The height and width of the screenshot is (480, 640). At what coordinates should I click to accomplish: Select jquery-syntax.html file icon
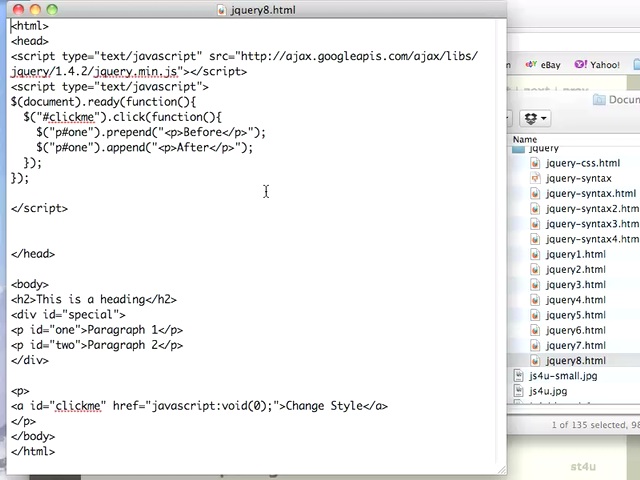[535, 193]
